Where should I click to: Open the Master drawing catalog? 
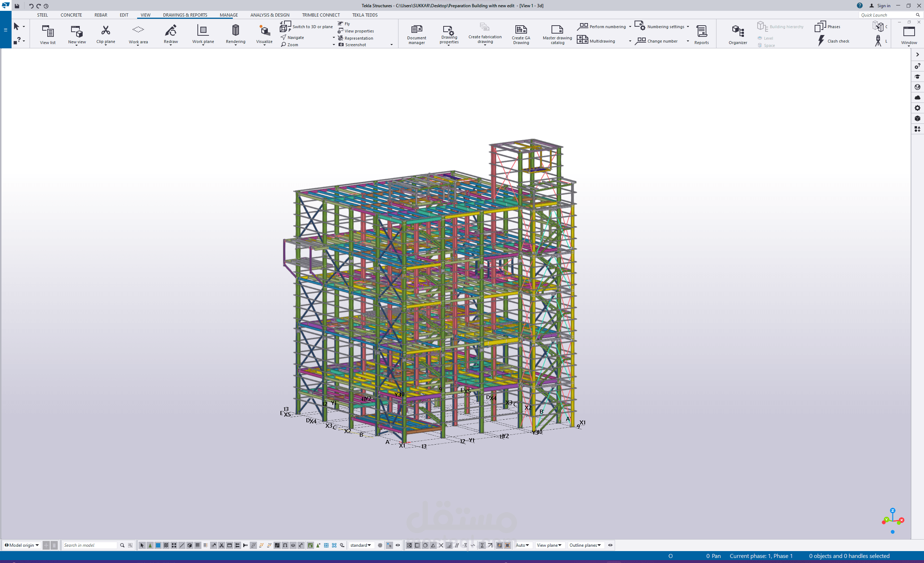(x=557, y=30)
